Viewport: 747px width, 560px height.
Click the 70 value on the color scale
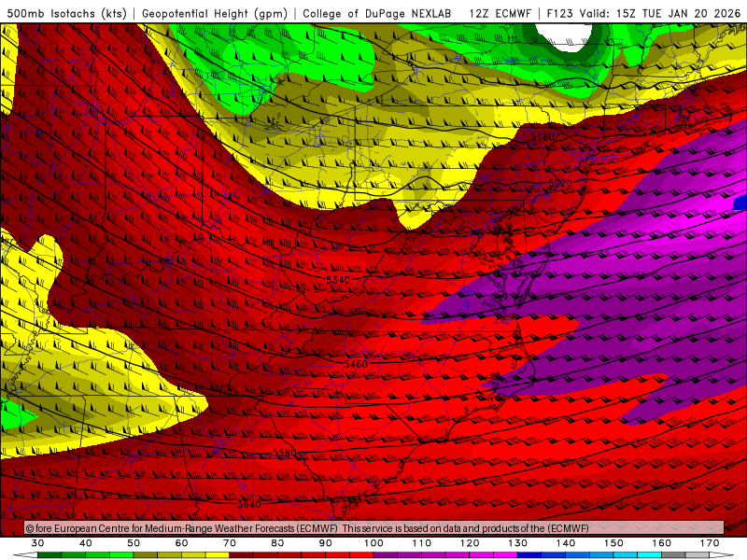pyautogui.click(x=230, y=543)
